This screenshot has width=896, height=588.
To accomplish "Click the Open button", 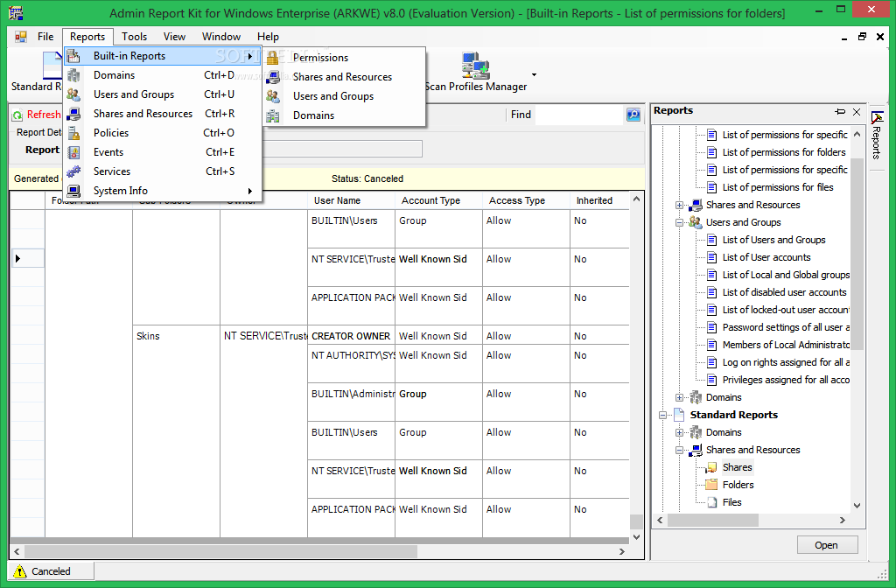I will click(827, 545).
